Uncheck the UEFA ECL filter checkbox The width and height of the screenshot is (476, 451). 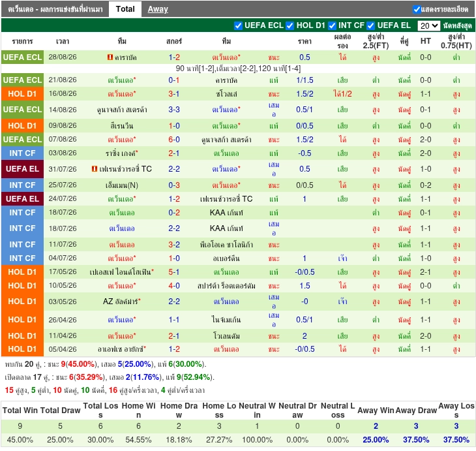pos(238,26)
